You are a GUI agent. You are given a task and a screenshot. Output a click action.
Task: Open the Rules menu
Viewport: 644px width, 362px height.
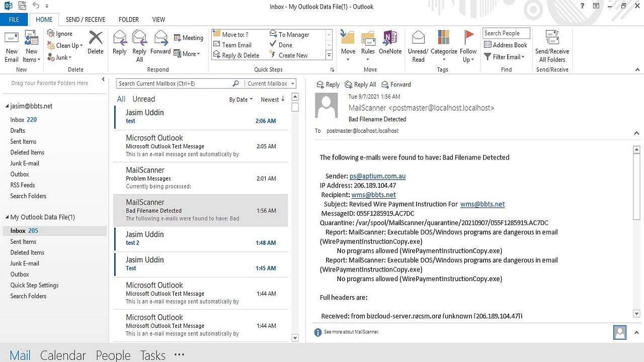click(x=368, y=46)
